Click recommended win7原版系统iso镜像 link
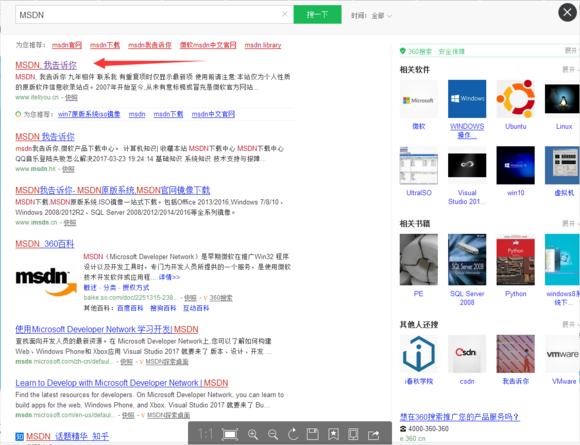This screenshot has width=580, height=445. 89,114
